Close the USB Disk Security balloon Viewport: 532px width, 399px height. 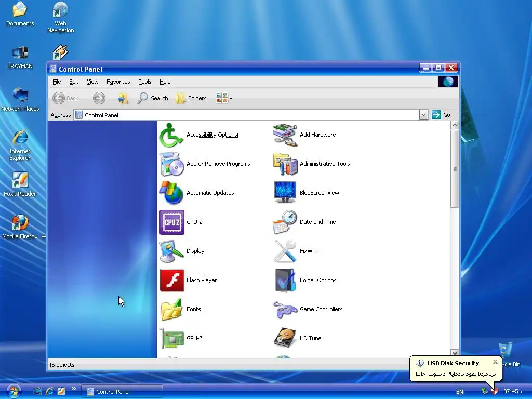(x=495, y=362)
